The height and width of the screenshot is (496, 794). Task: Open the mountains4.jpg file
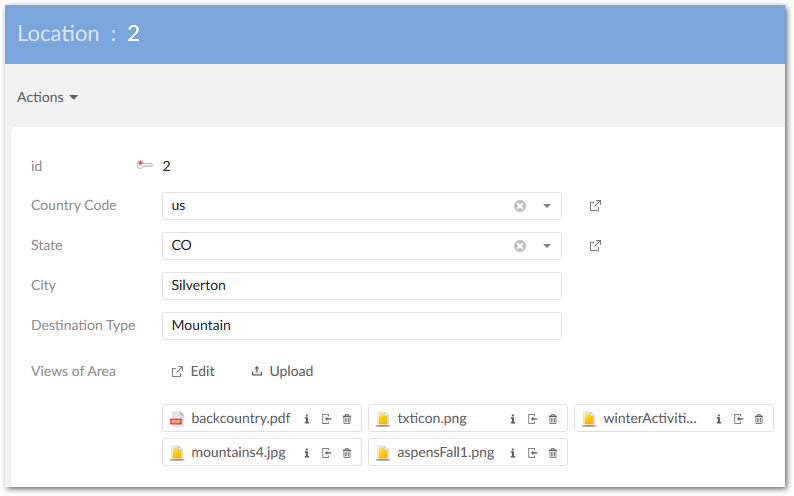(238, 453)
